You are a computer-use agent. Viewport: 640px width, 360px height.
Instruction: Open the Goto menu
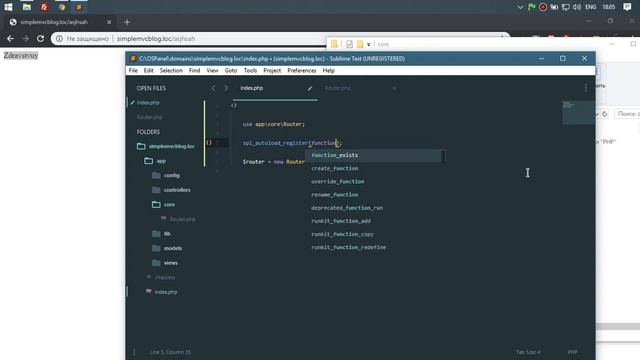(x=231, y=71)
